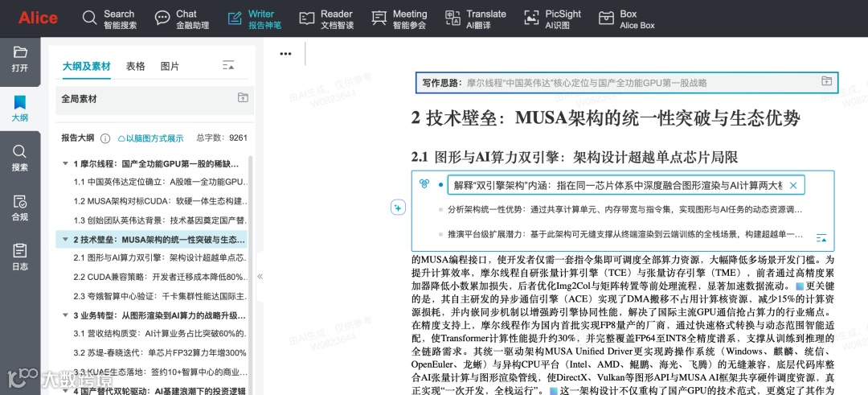Open the Search 智能搜索 module
The width and height of the screenshot is (868, 395).
(x=109, y=19)
